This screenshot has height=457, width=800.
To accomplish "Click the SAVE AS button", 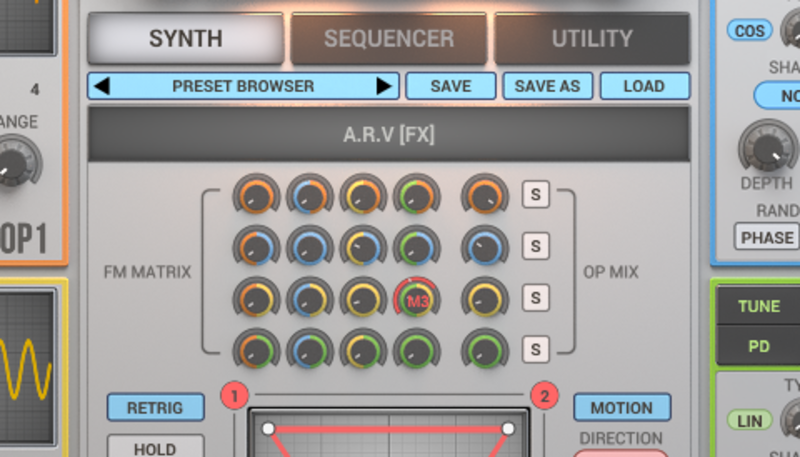I will (547, 86).
